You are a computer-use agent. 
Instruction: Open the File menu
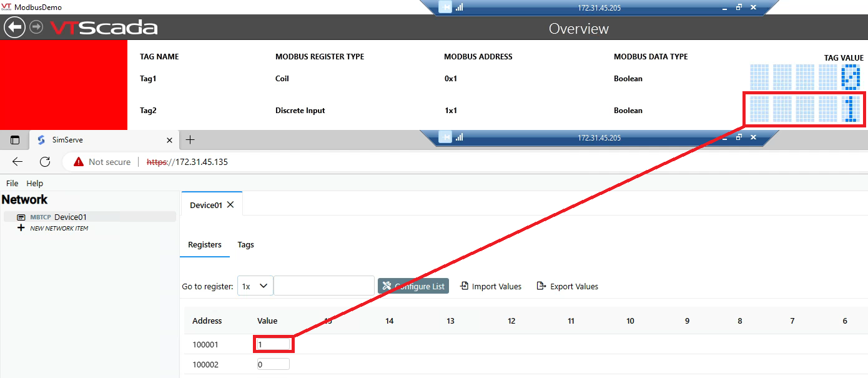pyautogui.click(x=12, y=183)
